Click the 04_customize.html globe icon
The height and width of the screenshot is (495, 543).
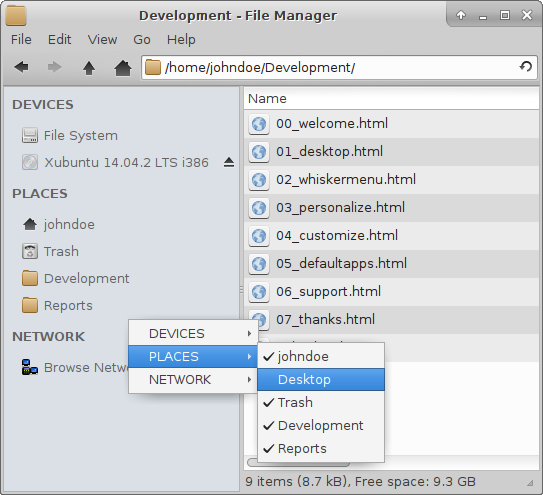point(259,236)
